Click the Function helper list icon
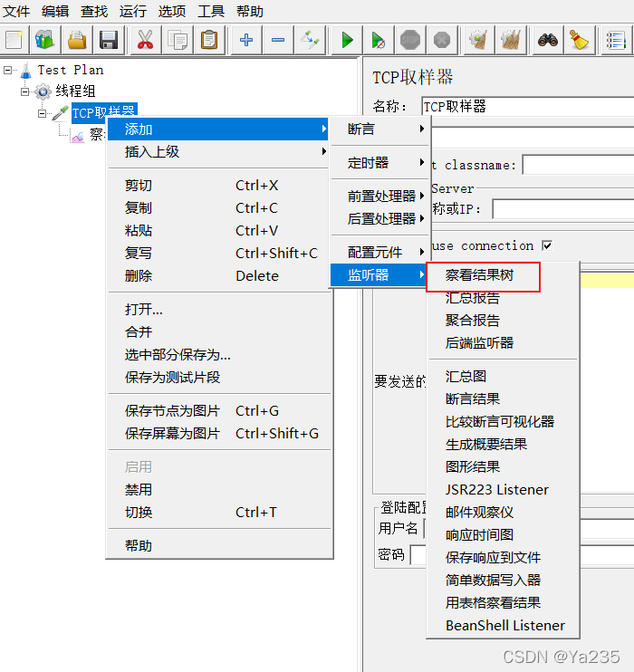 pyautogui.click(x=616, y=40)
